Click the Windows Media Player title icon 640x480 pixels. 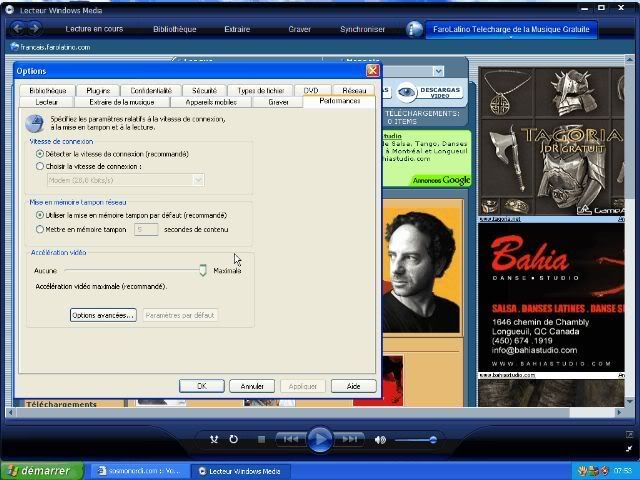coord(9,9)
